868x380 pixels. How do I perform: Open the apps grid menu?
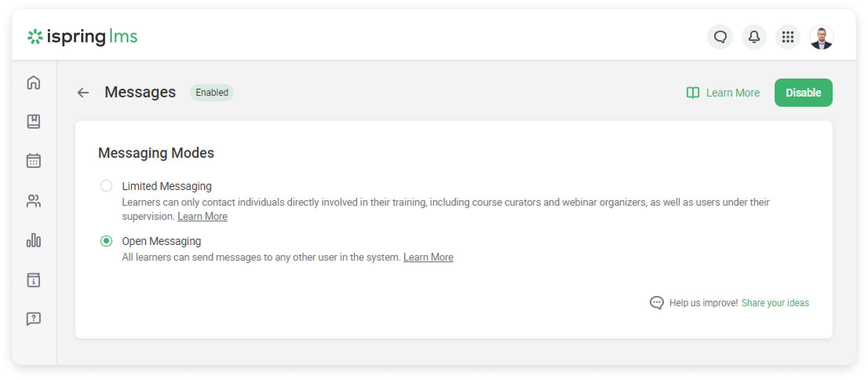[x=788, y=37]
